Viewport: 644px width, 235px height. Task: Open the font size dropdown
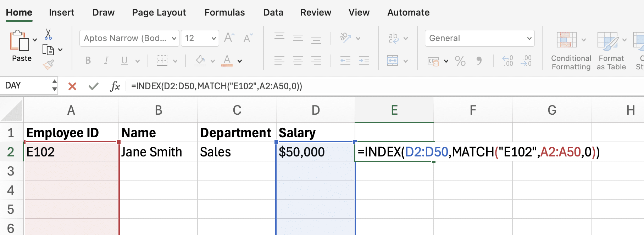coord(213,38)
